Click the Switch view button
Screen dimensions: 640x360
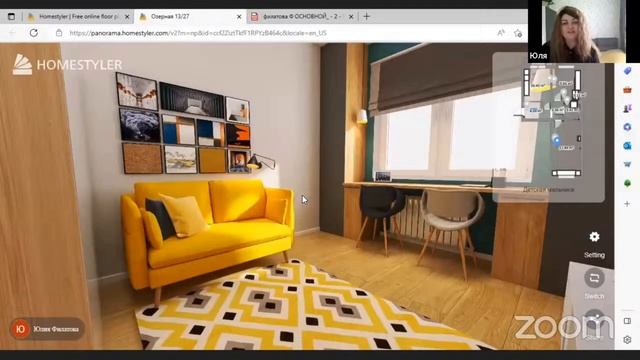pos(594,278)
